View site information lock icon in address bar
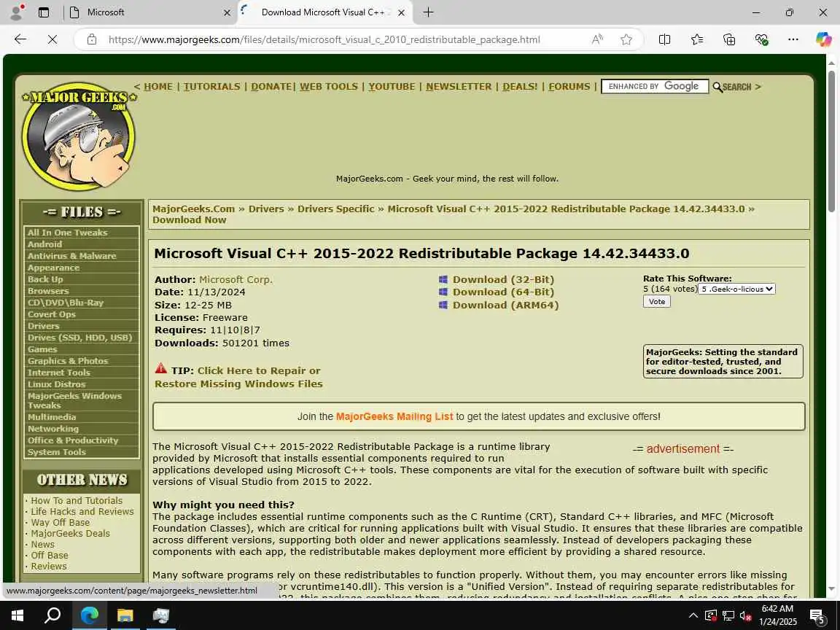This screenshot has height=630, width=840. [92, 39]
